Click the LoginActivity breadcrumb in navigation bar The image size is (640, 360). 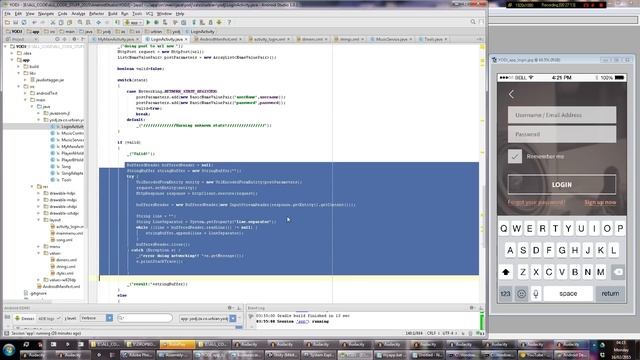coord(200,31)
